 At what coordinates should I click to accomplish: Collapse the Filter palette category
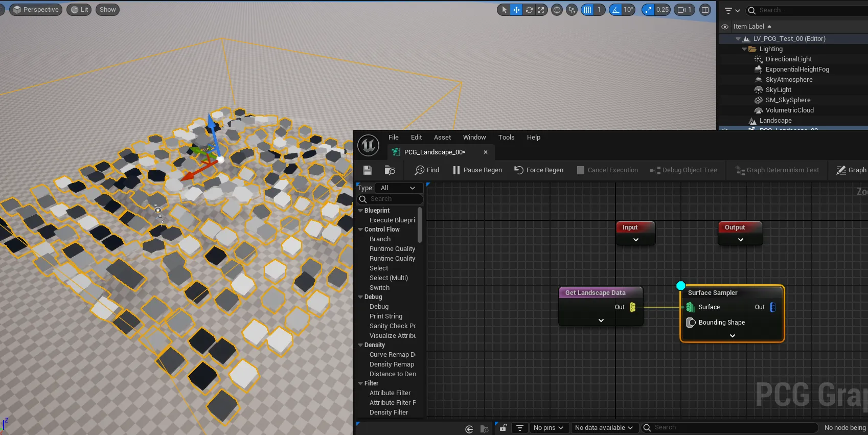[360, 383]
